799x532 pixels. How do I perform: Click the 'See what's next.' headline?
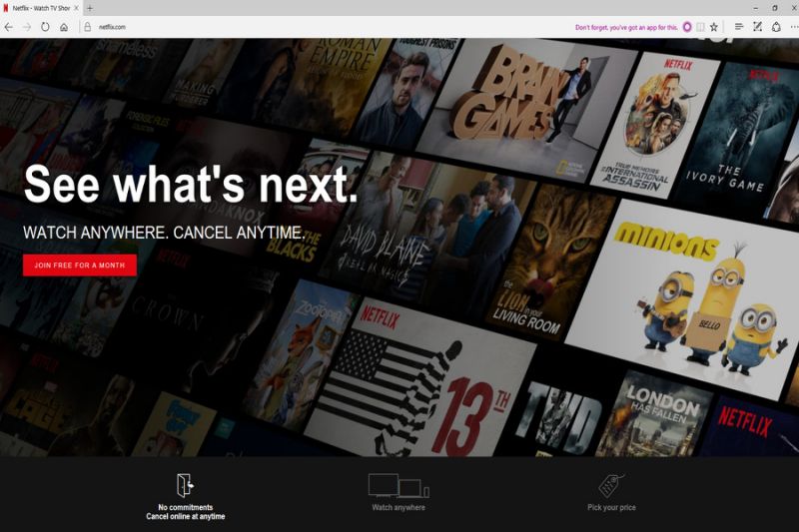click(x=191, y=185)
